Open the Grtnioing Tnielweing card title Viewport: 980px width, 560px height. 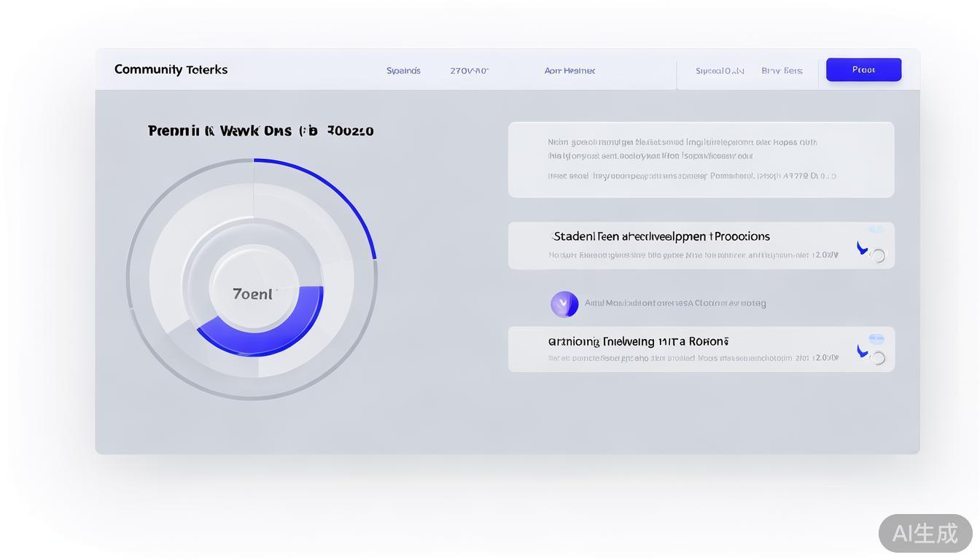638,341
